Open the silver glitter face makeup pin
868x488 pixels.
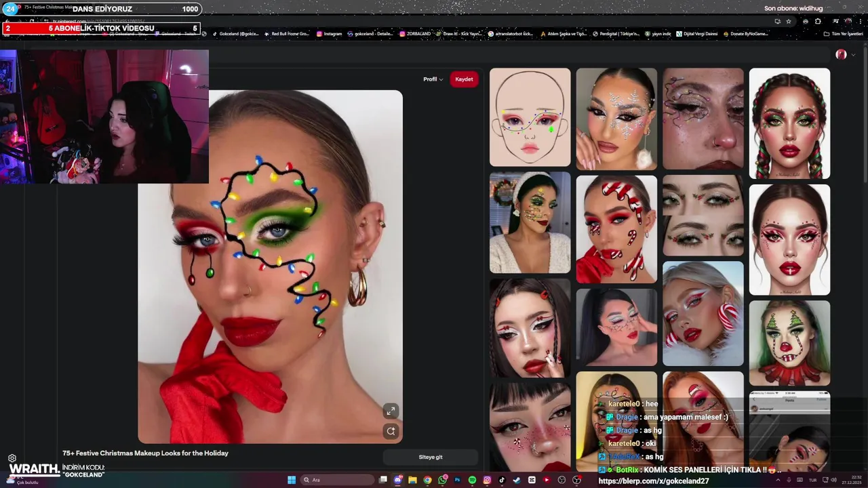[616, 119]
